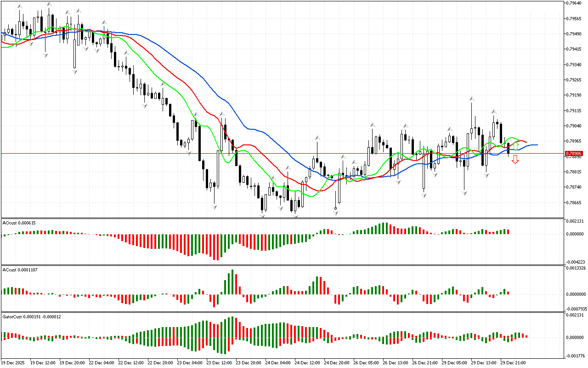Select the GatorCust indicator label
Screen dimensions: 588x368
point(31,316)
